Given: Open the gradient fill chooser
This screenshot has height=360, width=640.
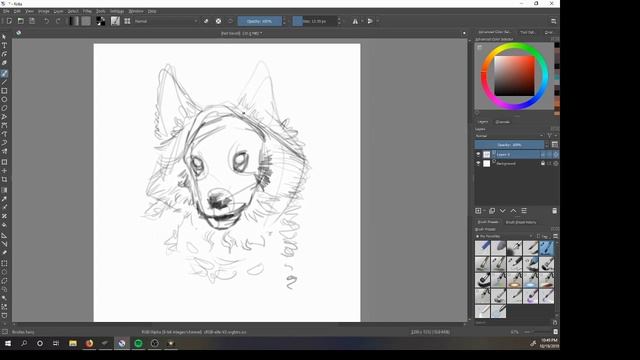Looking at the screenshot, I should pos(74,21).
